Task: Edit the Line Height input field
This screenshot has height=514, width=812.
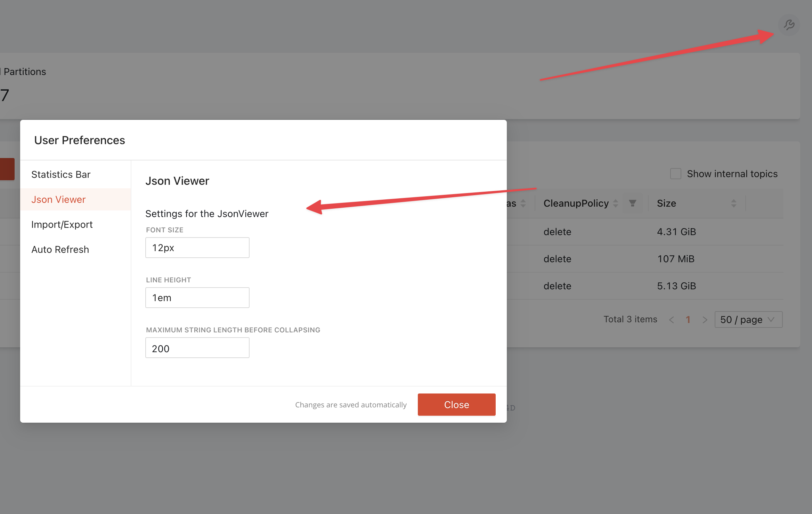Action: click(x=197, y=297)
